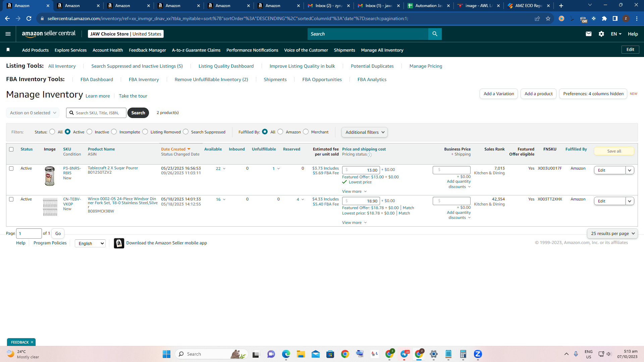The width and height of the screenshot is (644, 362).
Task: Open the Seller Central hamburger menu
Action: [8, 34]
